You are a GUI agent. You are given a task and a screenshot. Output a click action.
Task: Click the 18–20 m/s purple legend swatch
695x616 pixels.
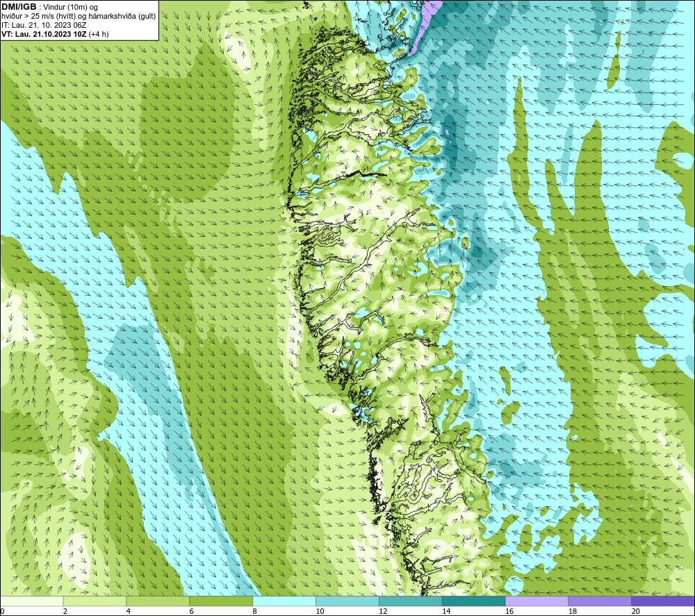[600, 601]
